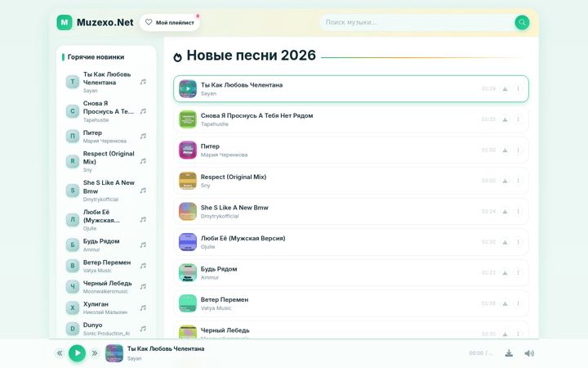This screenshot has height=368, width=588.
Task: Download the Питер track in main list
Action: (506, 150)
